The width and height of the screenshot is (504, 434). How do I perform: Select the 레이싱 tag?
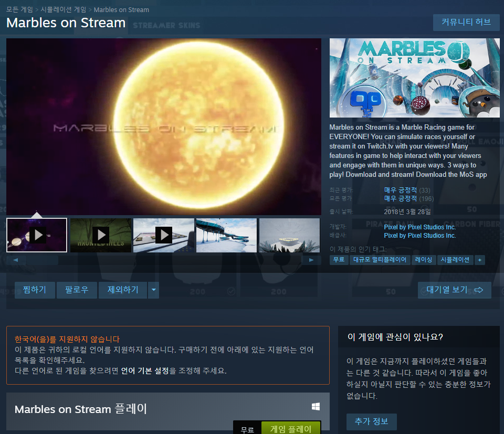pyautogui.click(x=424, y=260)
